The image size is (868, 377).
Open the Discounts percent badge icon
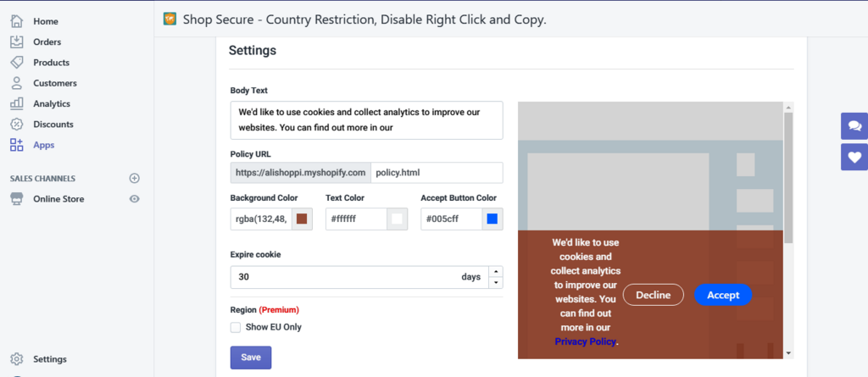pyautogui.click(x=17, y=124)
